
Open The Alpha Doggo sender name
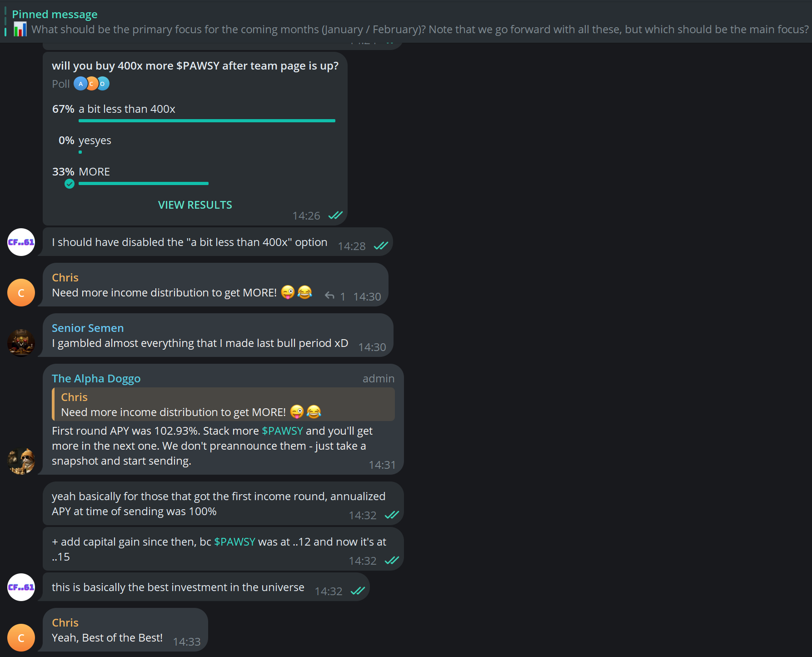96,378
